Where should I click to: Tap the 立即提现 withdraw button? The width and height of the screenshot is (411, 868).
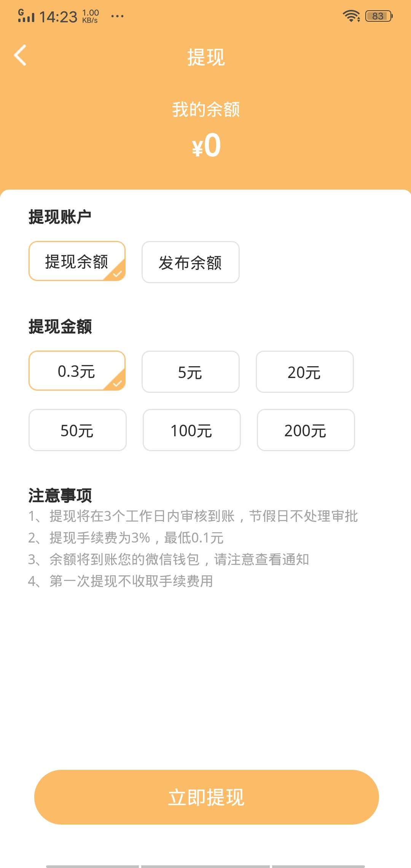205,799
